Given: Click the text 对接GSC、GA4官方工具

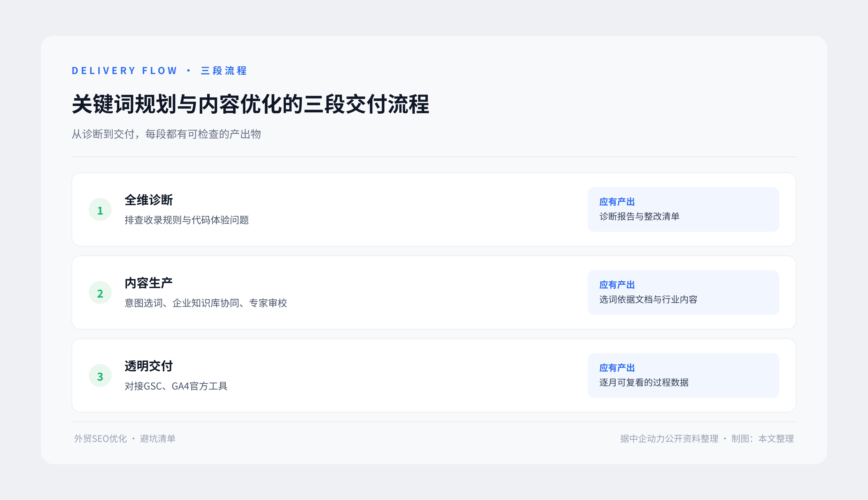Looking at the screenshot, I should pos(176,386).
